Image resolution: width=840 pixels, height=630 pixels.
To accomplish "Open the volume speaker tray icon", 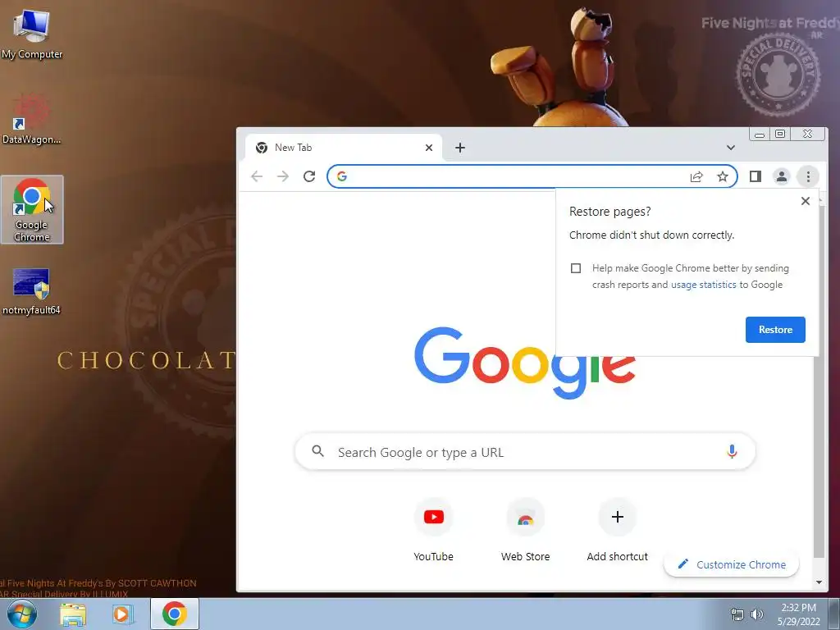I will (x=757, y=614).
